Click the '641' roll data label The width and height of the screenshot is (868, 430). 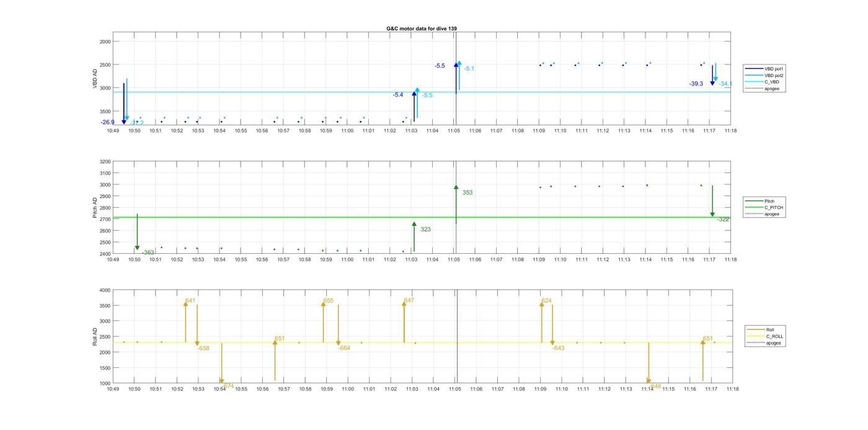[190, 301]
